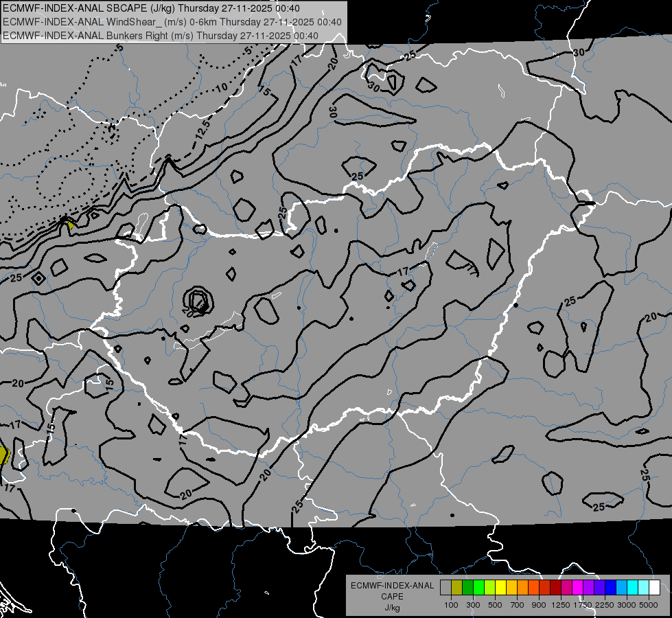Click the white last legend swatch
Viewport: 672px width, 618px height.
654,587
